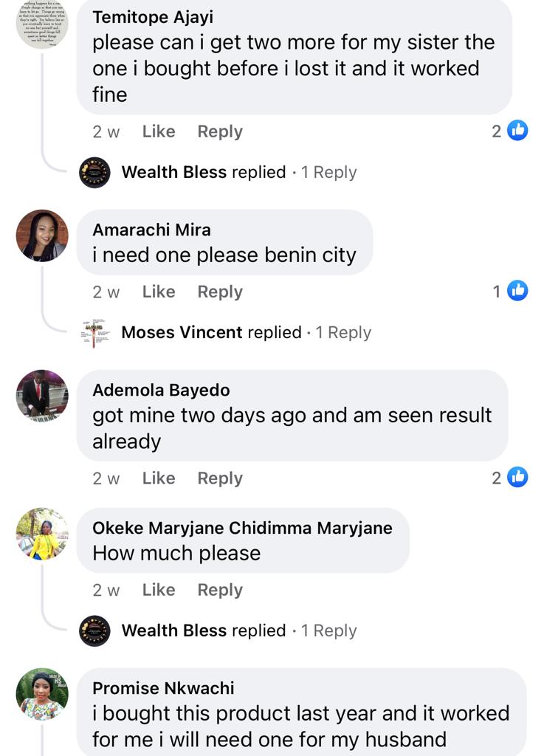Open Temitope Ajayi's profile picture
544x756 pixels.
coord(42,24)
